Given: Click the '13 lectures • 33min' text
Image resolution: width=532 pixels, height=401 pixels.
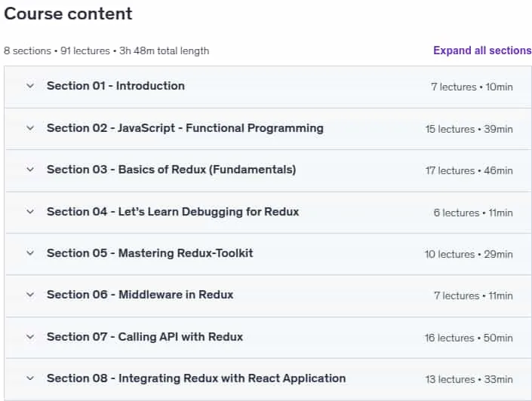Looking at the screenshot, I should 469,379.
